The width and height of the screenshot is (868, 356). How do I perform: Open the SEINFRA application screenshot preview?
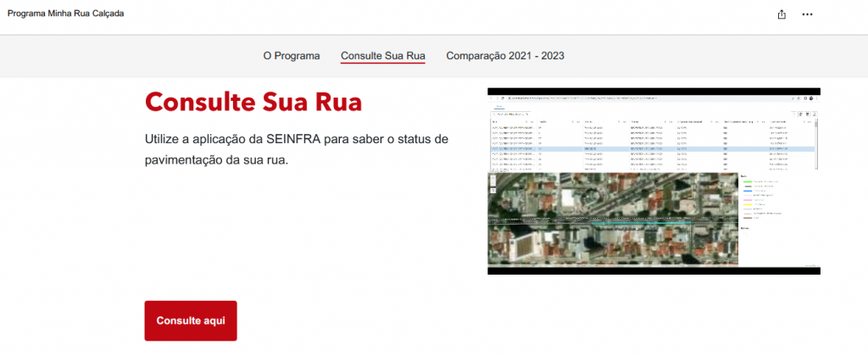(x=654, y=181)
